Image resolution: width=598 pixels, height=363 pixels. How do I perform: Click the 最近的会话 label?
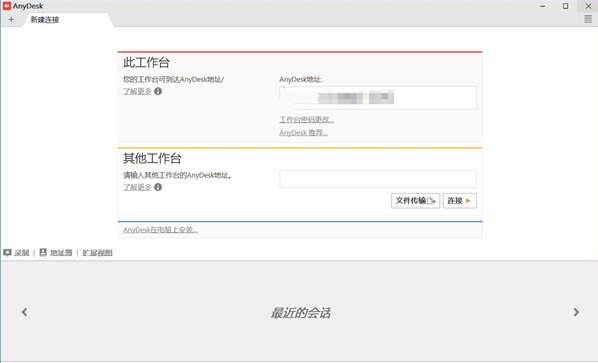(x=301, y=313)
